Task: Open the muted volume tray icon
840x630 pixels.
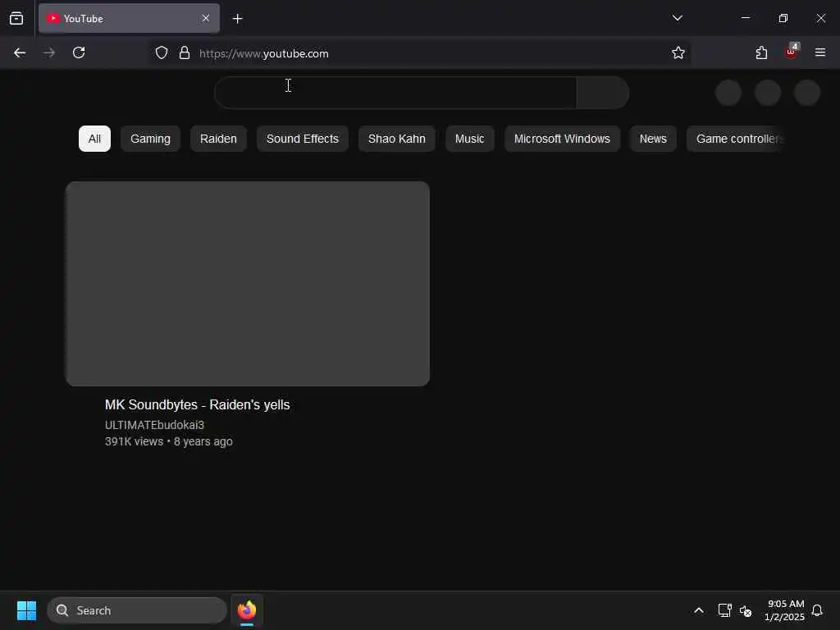Action: [x=745, y=610]
